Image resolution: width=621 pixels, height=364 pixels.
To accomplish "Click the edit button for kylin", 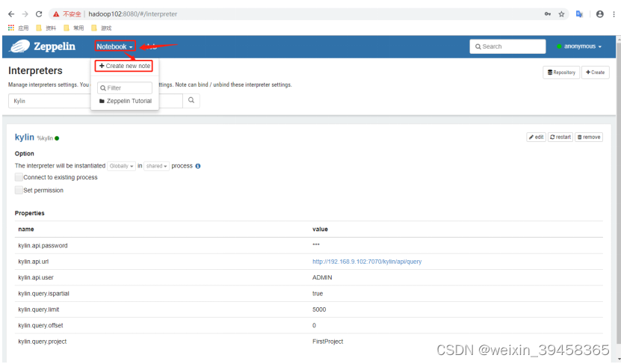I will (537, 137).
